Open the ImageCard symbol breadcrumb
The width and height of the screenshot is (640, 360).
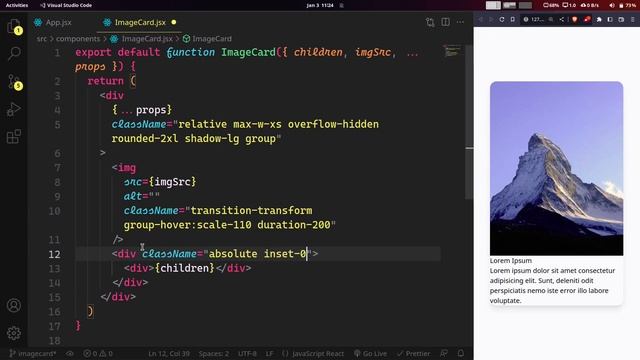pos(207,39)
